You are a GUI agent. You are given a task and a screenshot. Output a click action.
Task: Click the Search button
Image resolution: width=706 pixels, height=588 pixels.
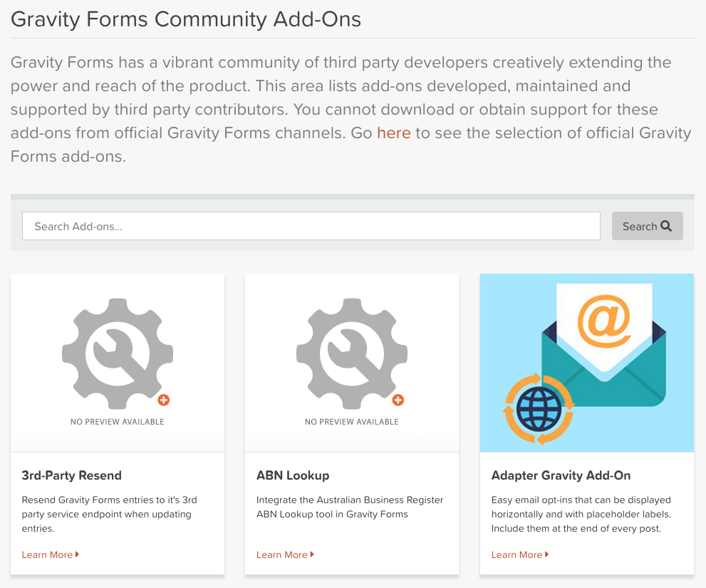coord(647,226)
